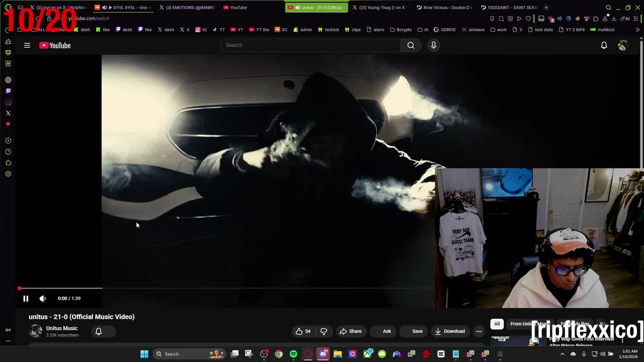Viewport: 644px width, 362px height.
Task: Open Google Chrome from the taskbar
Action: [278, 354]
